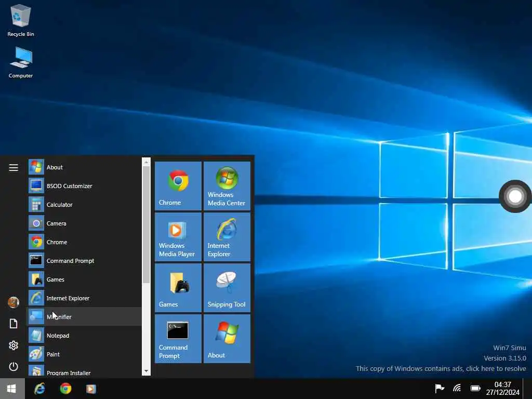Image resolution: width=532 pixels, height=399 pixels.
Task: Open Magnifier in the app list
Action: click(84, 316)
